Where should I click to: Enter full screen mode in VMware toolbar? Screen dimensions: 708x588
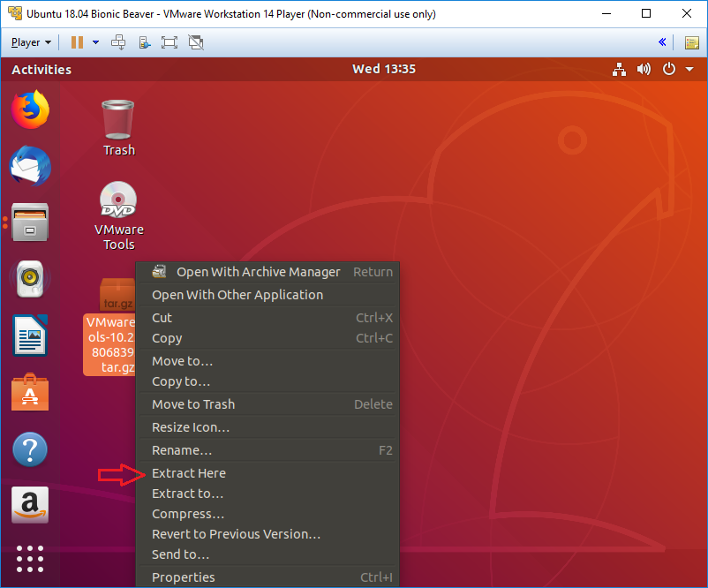169,42
